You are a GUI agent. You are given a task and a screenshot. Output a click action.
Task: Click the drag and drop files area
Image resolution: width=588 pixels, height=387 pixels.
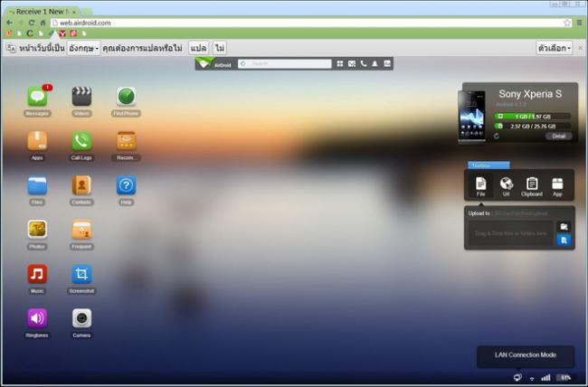[510, 233]
